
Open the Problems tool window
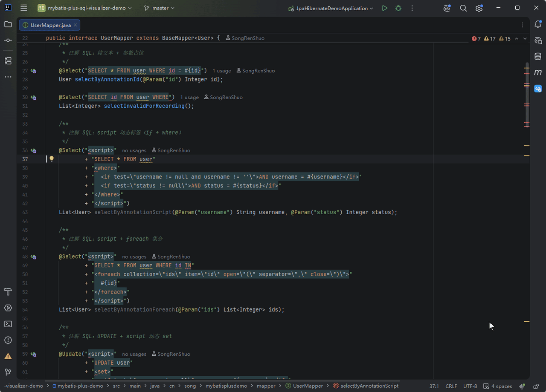[x=8, y=340]
